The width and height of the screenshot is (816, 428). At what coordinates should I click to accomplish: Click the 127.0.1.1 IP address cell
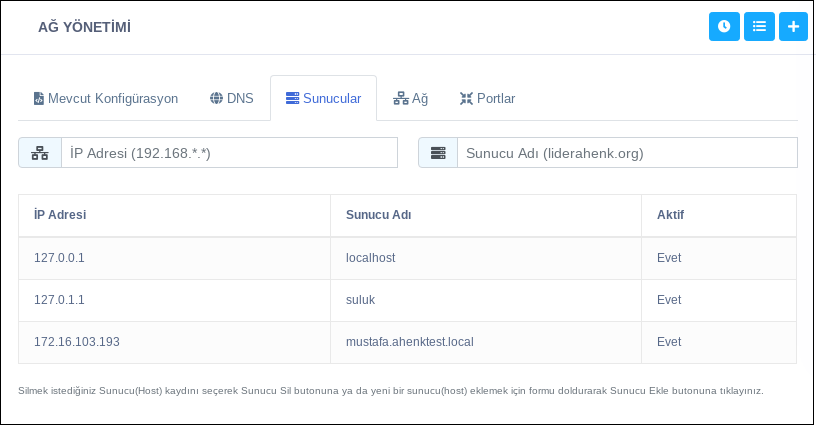tap(60, 300)
